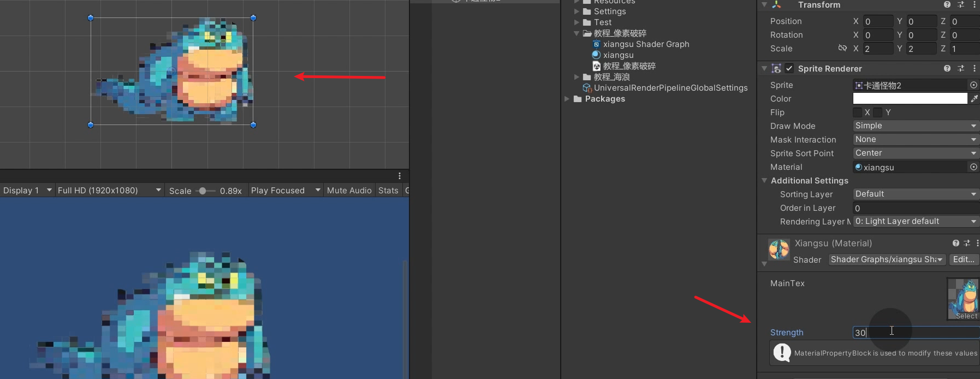Click the Strength value field
This screenshot has width=980, height=379.
pyautogui.click(x=916, y=333)
